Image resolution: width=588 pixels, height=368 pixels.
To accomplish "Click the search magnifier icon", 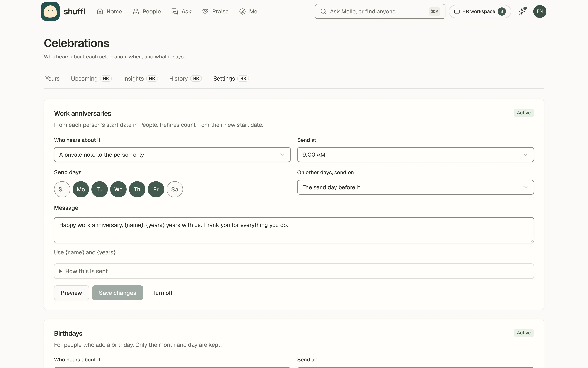I will tap(323, 11).
